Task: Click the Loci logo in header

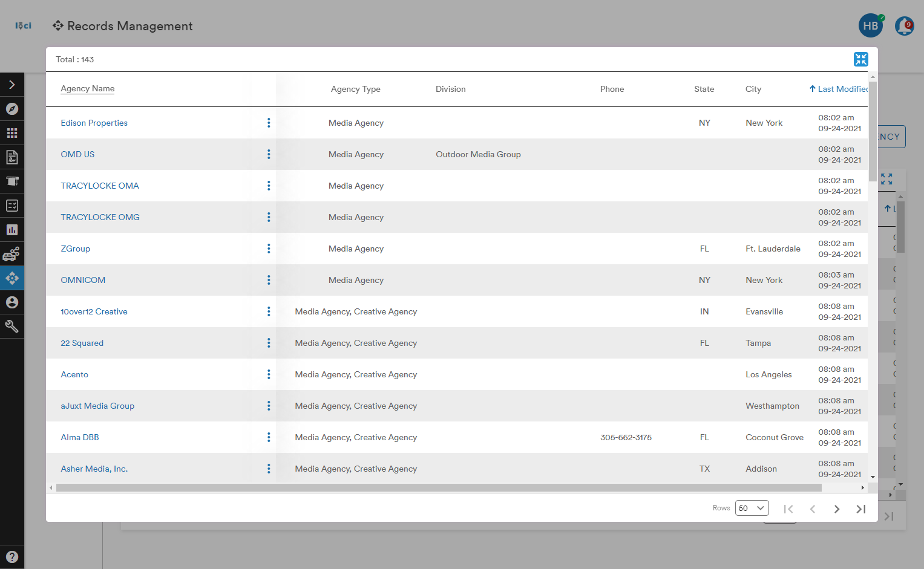Action: click(x=23, y=25)
